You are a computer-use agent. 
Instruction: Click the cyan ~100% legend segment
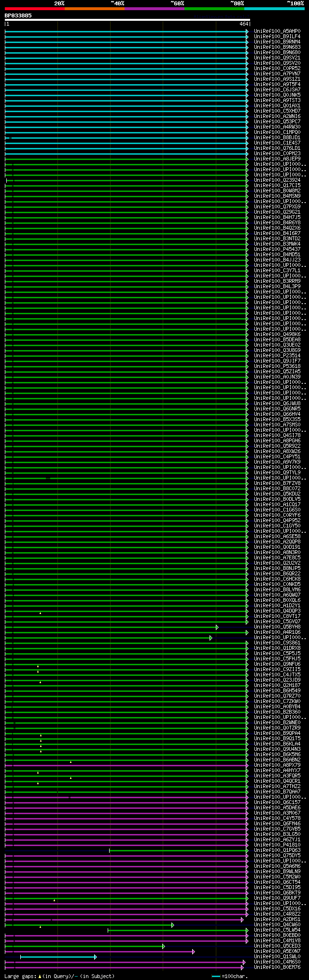pyautogui.click(x=274, y=9)
